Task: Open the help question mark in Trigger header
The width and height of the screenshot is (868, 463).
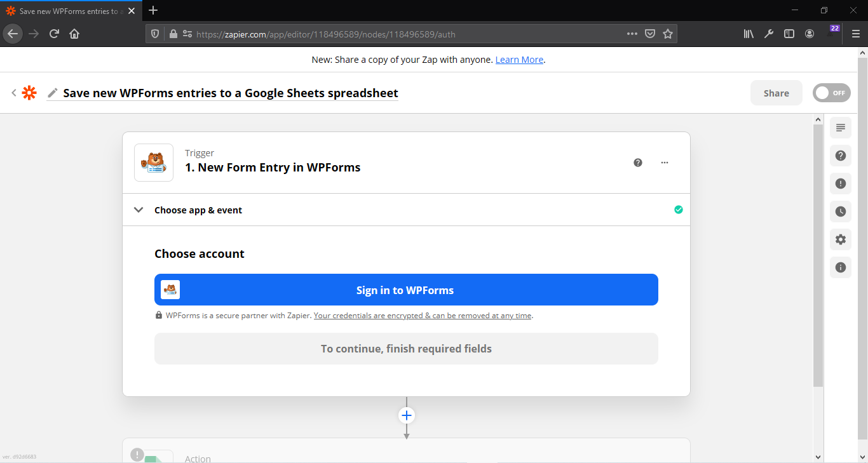Action: 638,163
